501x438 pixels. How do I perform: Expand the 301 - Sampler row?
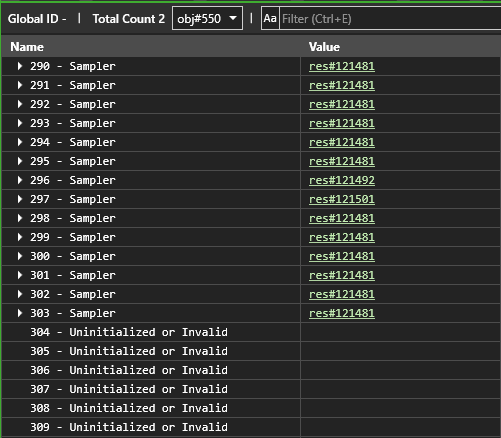coord(20,275)
